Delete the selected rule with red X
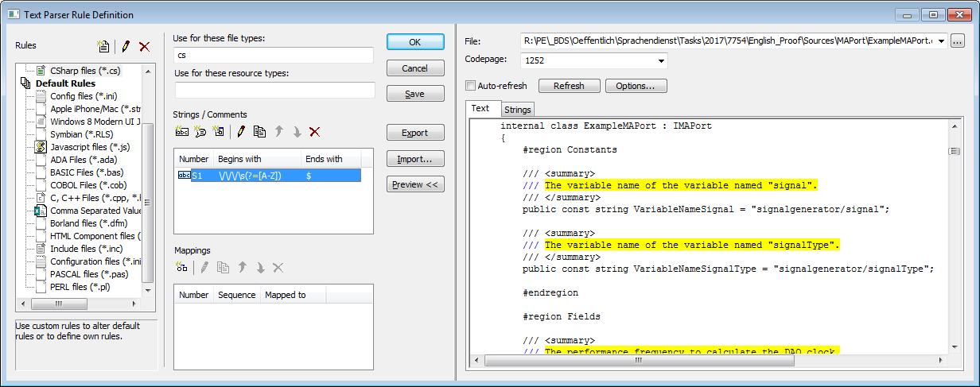The image size is (980, 387). pyautogui.click(x=144, y=47)
